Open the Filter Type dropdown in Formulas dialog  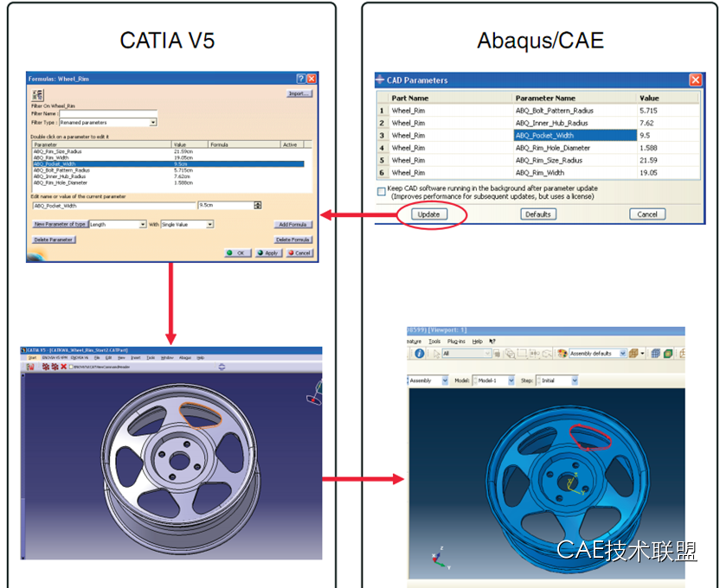point(153,123)
